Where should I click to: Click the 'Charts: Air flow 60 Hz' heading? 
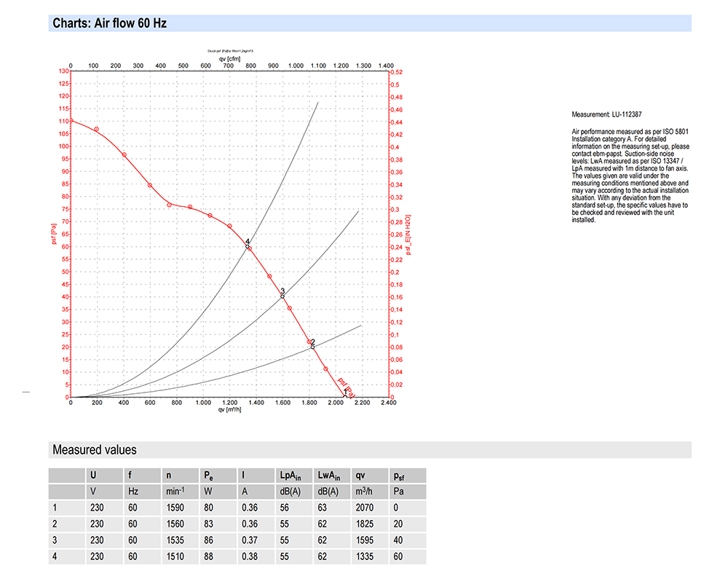point(110,23)
